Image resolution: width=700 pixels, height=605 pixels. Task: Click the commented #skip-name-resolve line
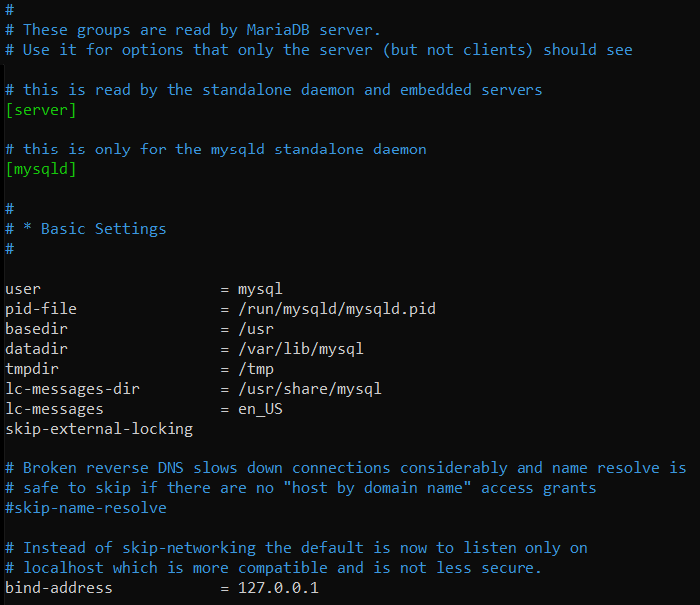[x=86, y=508]
